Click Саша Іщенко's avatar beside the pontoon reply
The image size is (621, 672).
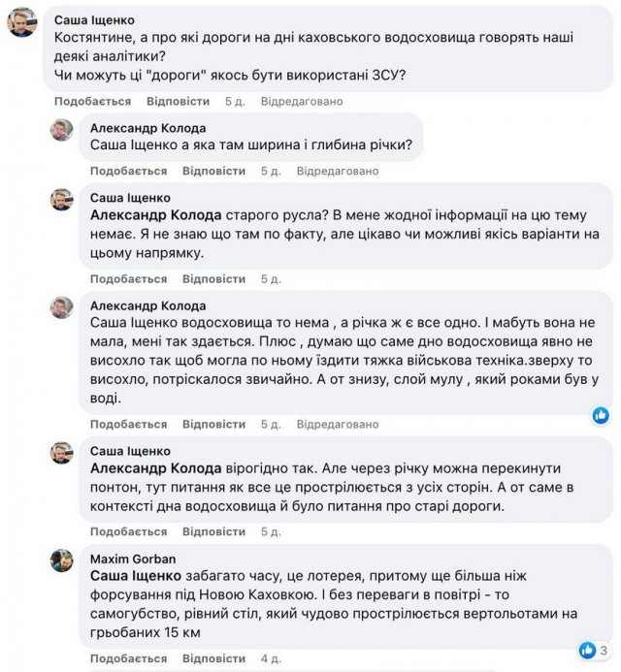point(62,453)
